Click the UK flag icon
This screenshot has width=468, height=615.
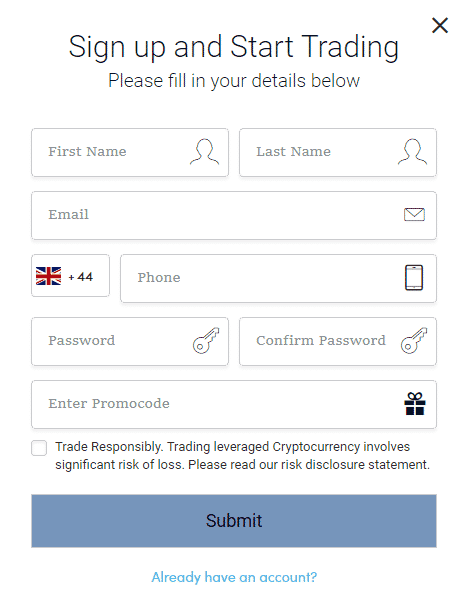tap(48, 276)
